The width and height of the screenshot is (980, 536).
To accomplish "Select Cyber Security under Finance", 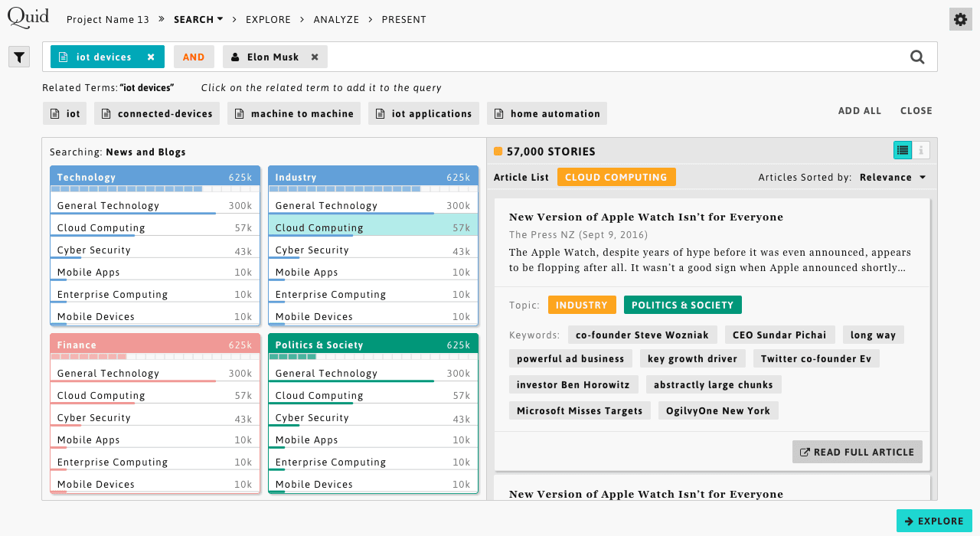I will (x=155, y=417).
